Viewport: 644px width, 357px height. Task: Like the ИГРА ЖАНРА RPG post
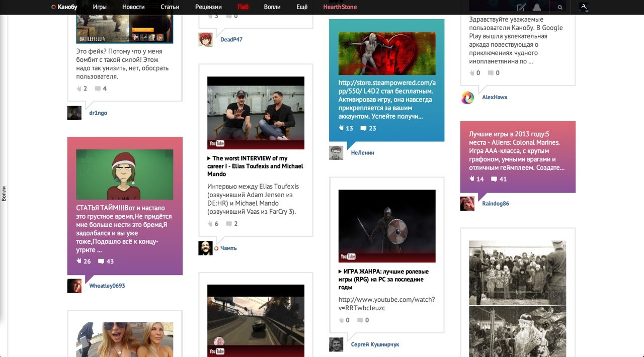point(344,320)
